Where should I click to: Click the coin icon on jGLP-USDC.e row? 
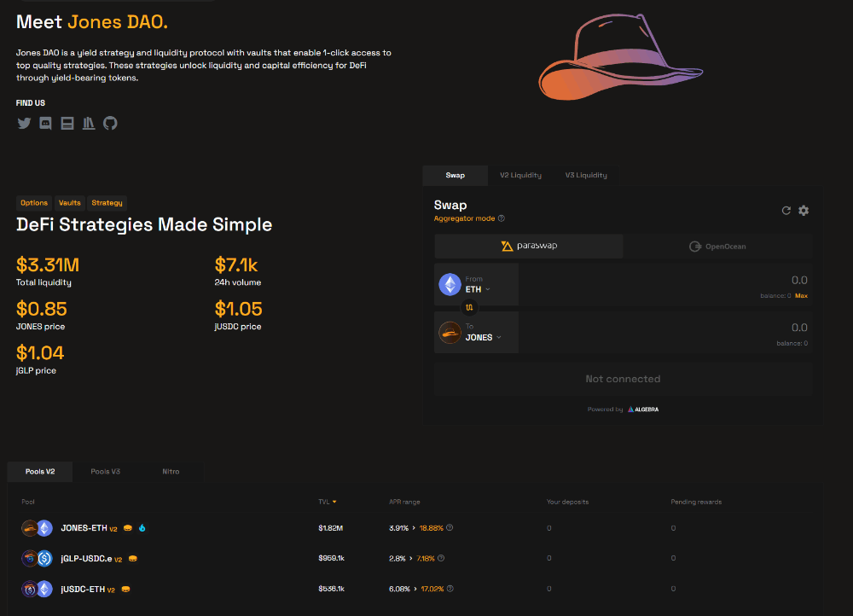tap(133, 558)
